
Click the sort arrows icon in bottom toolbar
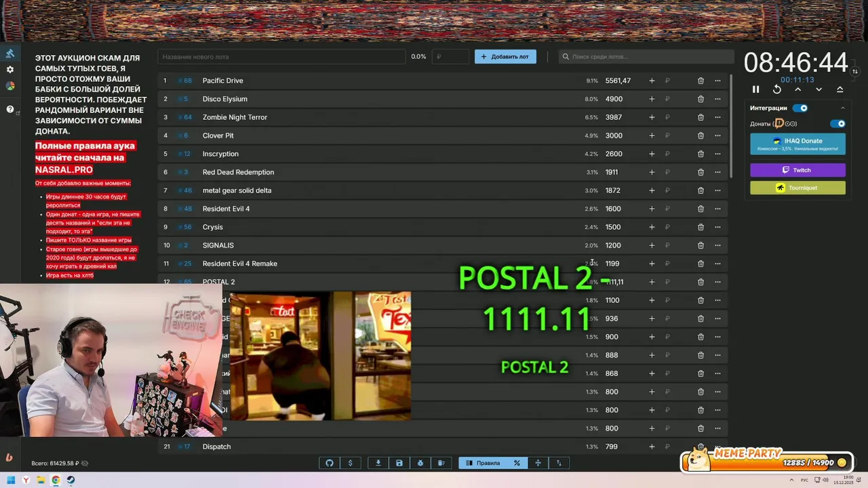559,463
